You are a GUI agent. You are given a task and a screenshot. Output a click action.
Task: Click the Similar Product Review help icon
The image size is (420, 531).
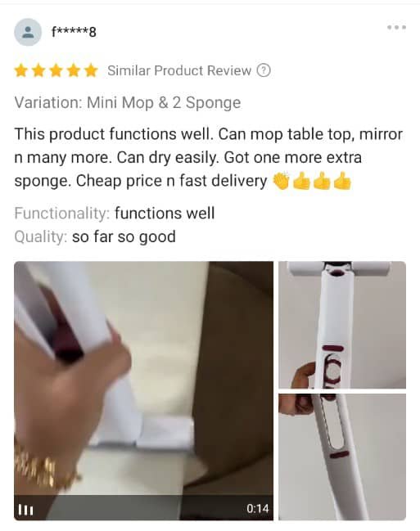tap(264, 70)
